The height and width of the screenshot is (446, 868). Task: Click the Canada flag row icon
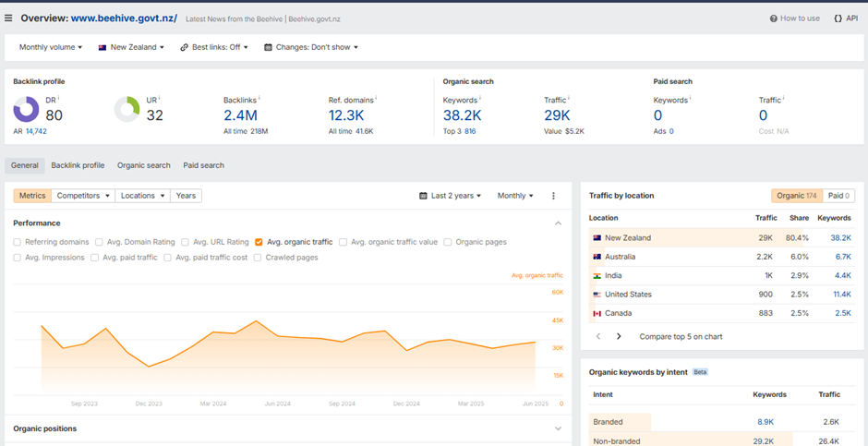pos(597,313)
